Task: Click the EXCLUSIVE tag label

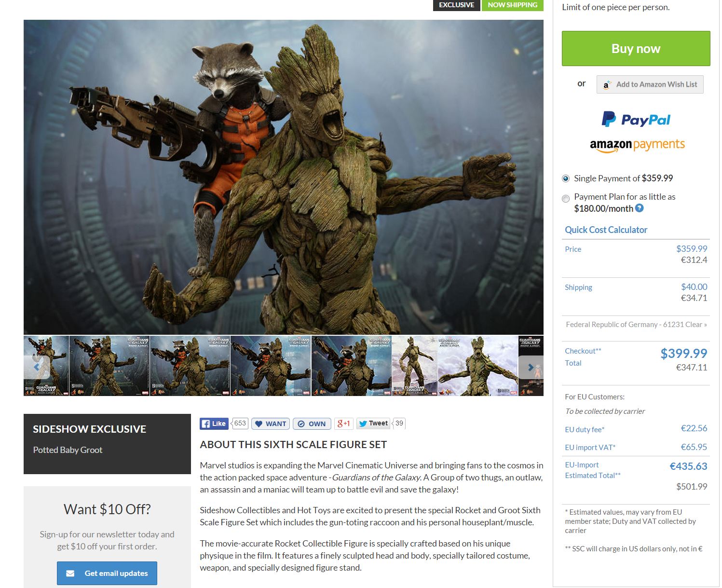Action: point(456,5)
